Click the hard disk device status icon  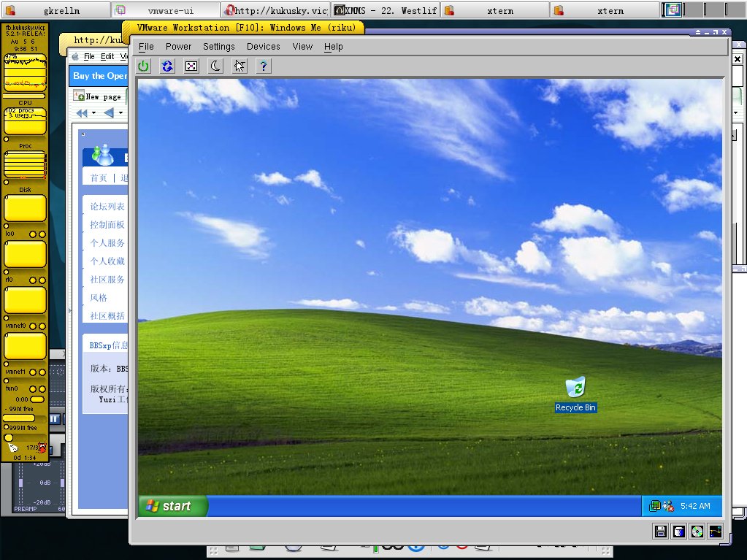tap(679, 531)
